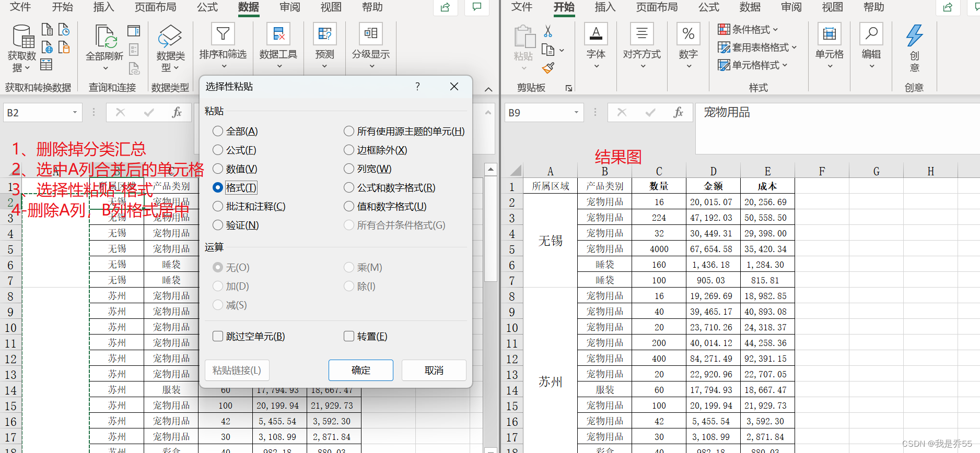This screenshot has width=980, height=453.
Task: Click the Sort and Filter funnel icon
Action: tap(223, 34)
